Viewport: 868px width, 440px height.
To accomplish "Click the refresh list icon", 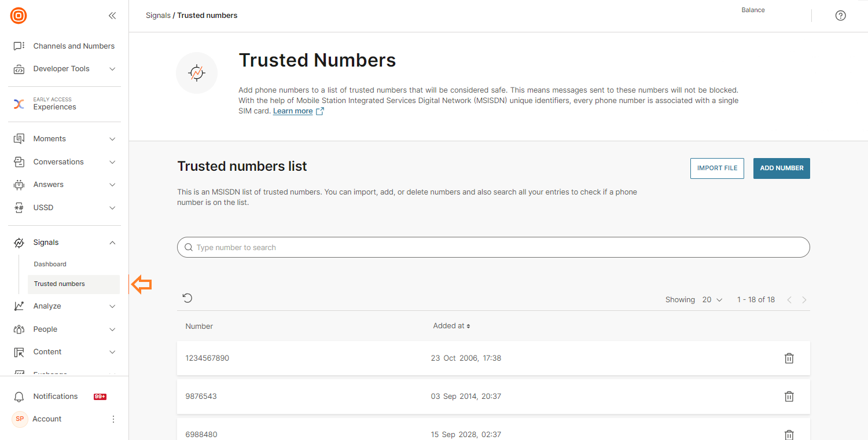I will 187,298.
